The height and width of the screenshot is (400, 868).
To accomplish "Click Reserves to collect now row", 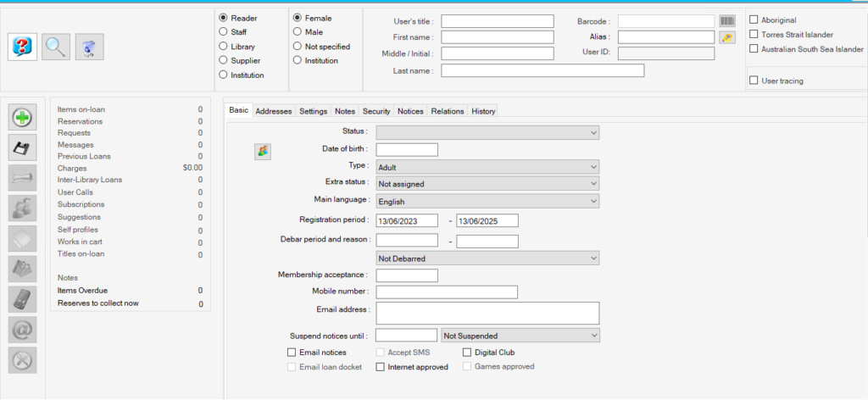I will coord(130,303).
